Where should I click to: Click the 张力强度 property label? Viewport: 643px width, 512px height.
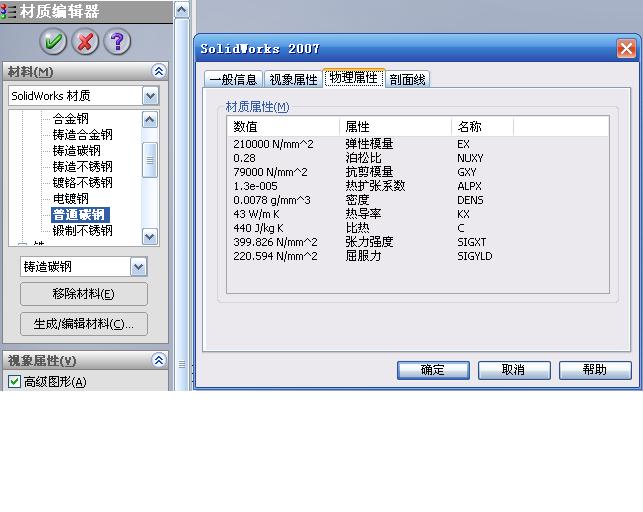coord(369,242)
